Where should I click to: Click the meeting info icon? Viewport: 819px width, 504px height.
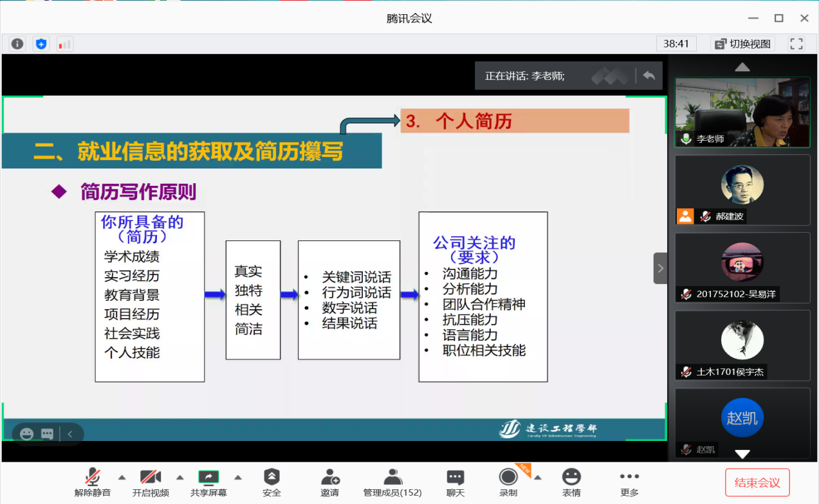coord(17,44)
